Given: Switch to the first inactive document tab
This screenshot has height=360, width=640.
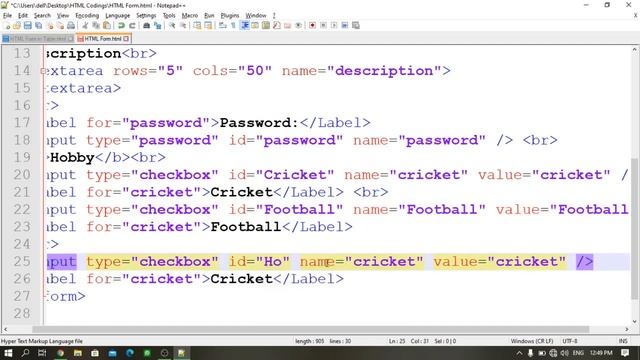Looking at the screenshot, I should tap(38, 39).
